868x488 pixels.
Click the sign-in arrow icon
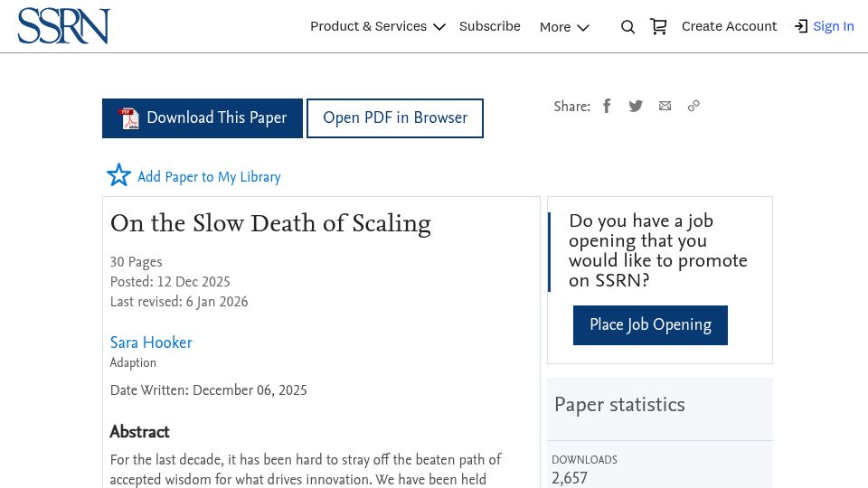click(x=801, y=26)
